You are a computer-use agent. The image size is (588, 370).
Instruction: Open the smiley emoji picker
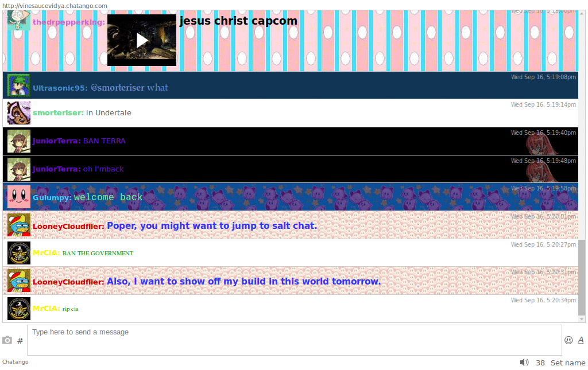[x=568, y=340]
